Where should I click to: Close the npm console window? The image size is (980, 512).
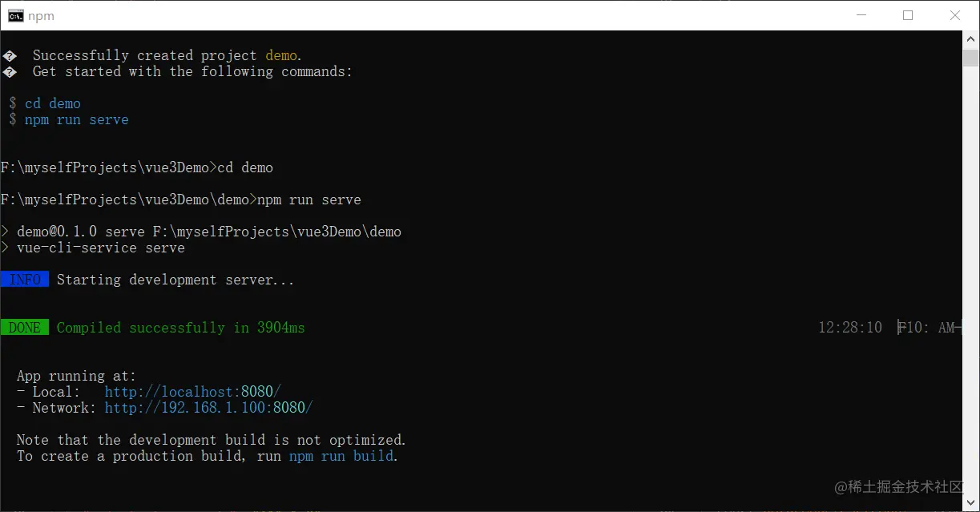click(955, 15)
